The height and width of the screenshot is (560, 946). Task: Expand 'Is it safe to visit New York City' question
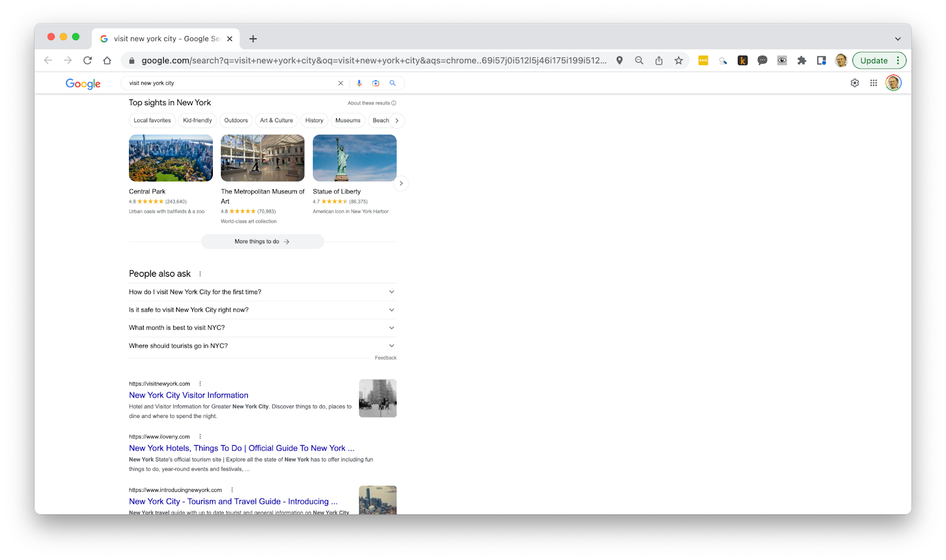click(x=263, y=310)
